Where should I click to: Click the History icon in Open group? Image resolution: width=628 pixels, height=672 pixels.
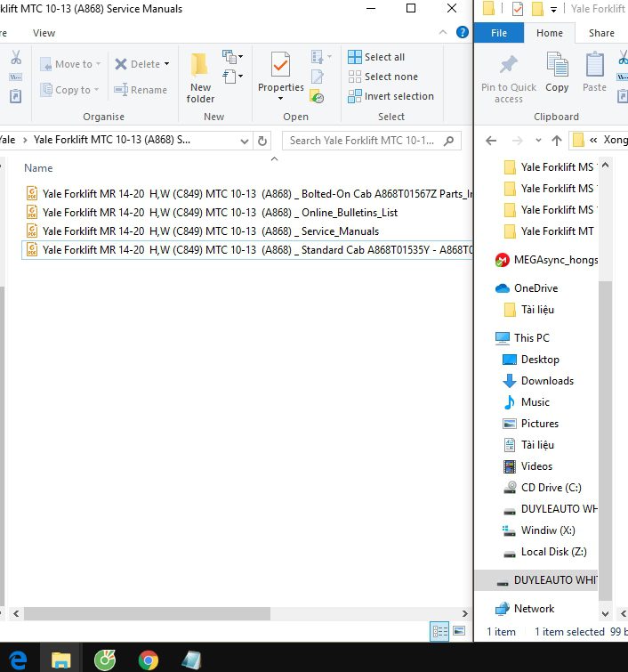317,97
